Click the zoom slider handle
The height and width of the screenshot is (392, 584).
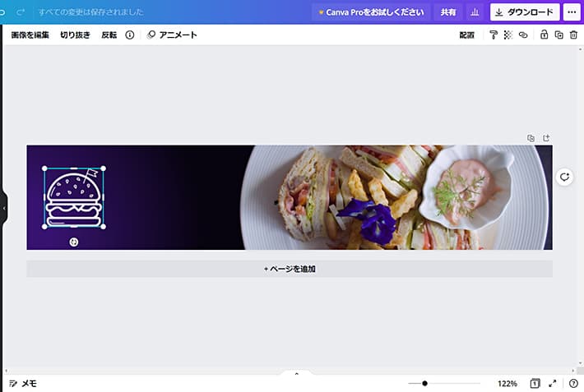click(424, 384)
